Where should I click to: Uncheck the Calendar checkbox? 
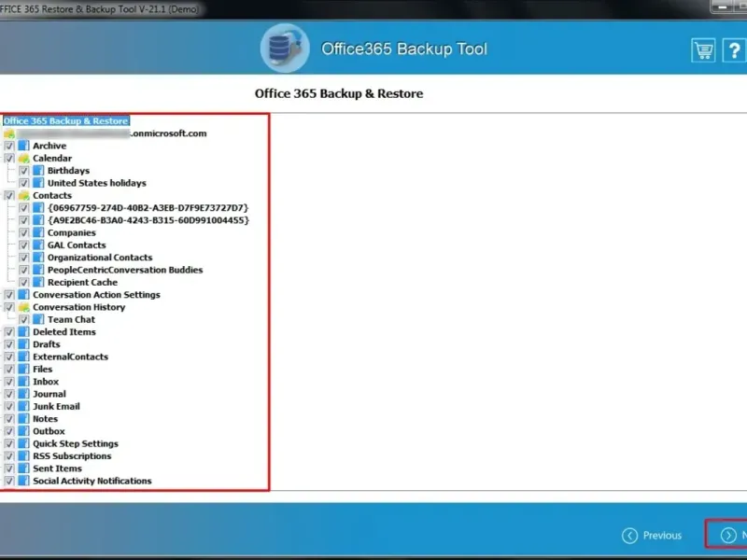(x=9, y=158)
